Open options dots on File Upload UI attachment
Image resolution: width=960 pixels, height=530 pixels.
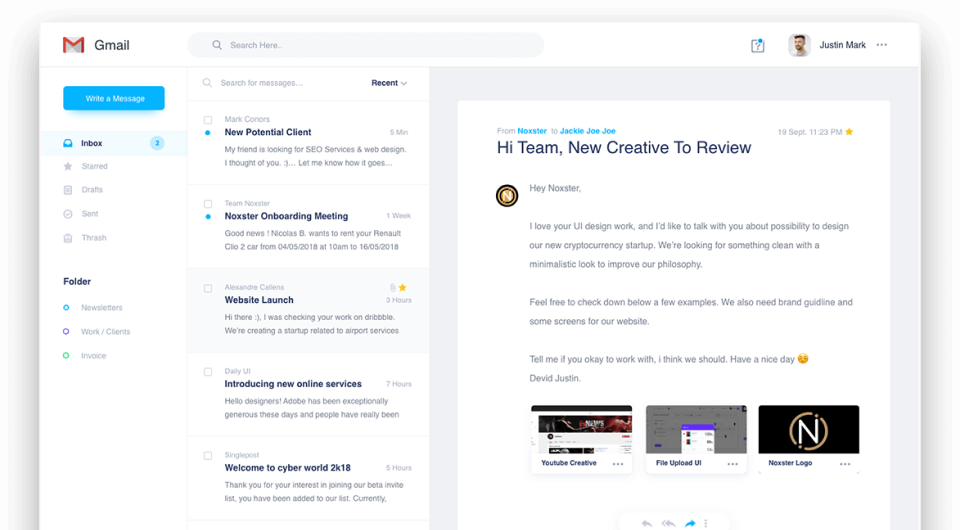tap(732, 464)
